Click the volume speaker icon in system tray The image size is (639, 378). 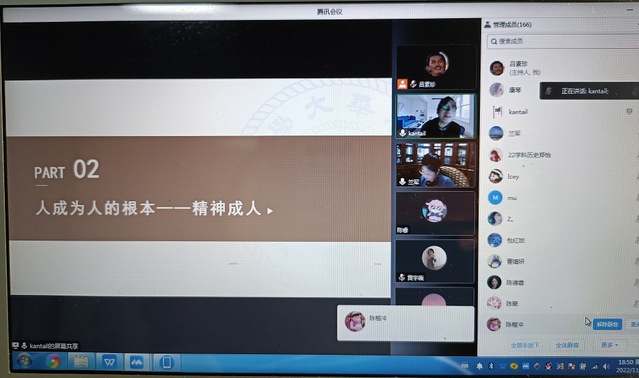tap(606, 367)
